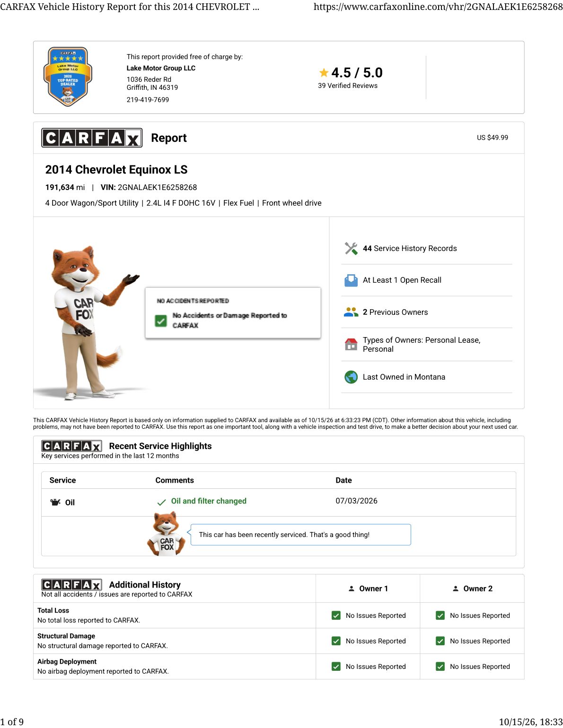Image resolution: width=563 pixels, height=728 pixels.
Task: Click the CARFAX Report logo
Action: click(x=92, y=138)
